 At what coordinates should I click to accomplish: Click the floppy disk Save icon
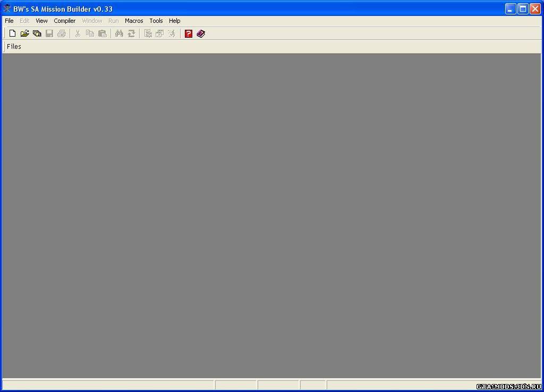click(49, 33)
